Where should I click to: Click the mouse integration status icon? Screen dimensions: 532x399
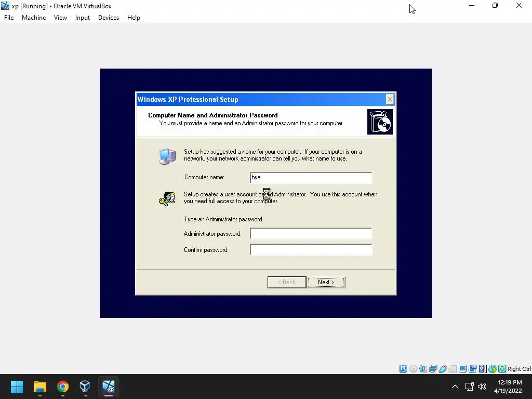coord(493,369)
